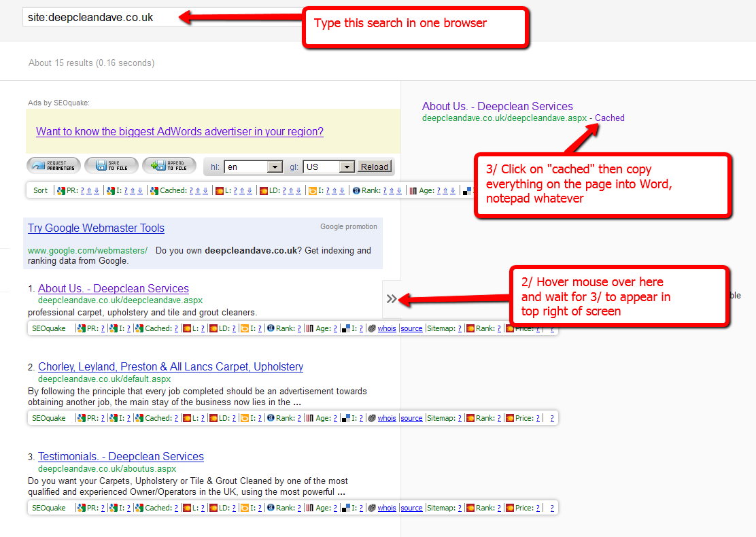This screenshot has width=756, height=537.
Task: Load Price value for the Chorley, Leyland result
Action: click(538, 419)
